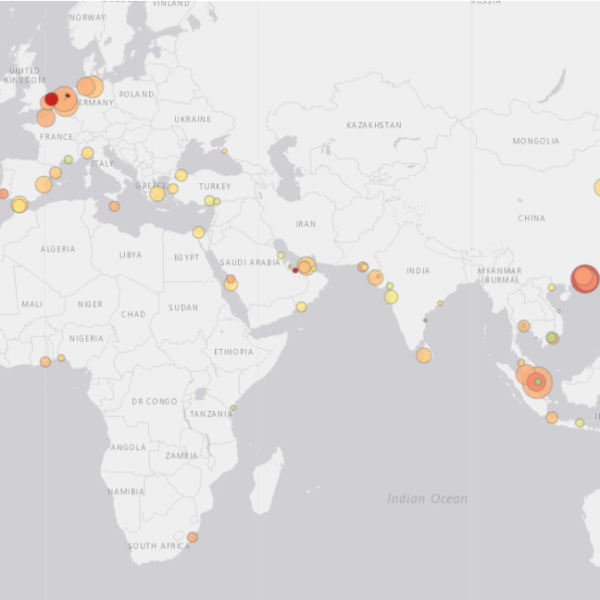The width and height of the screenshot is (600, 600).
Task: Select the large red circle on China's southern coast
Action: tap(585, 278)
